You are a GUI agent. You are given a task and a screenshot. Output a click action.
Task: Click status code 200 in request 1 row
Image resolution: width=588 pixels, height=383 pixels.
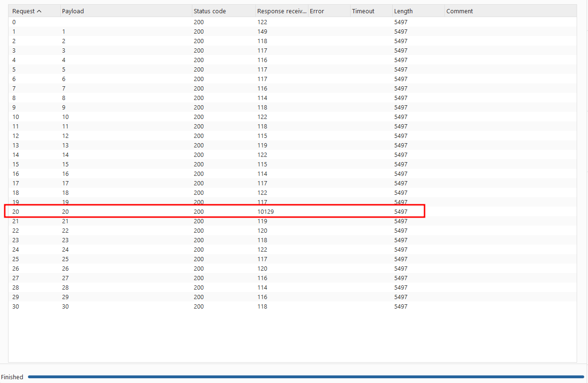point(199,31)
